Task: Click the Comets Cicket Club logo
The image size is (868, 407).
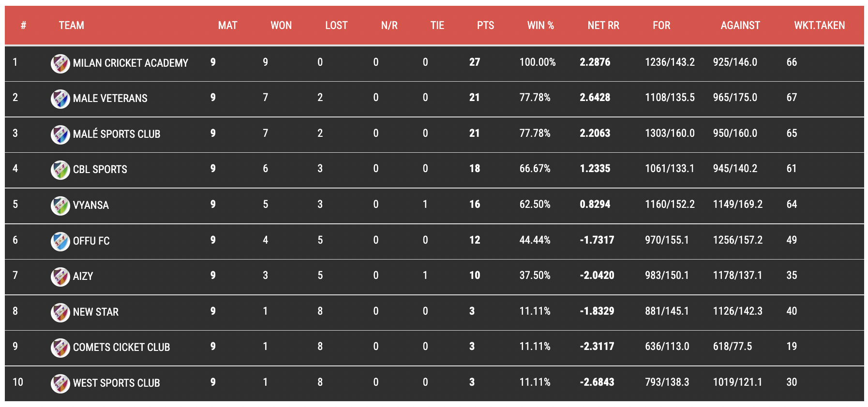Action: [60, 348]
